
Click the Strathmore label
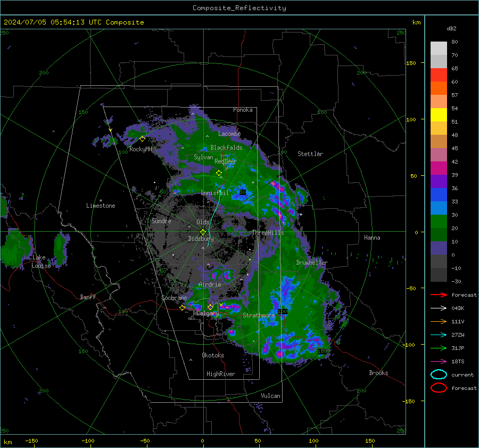pos(259,315)
